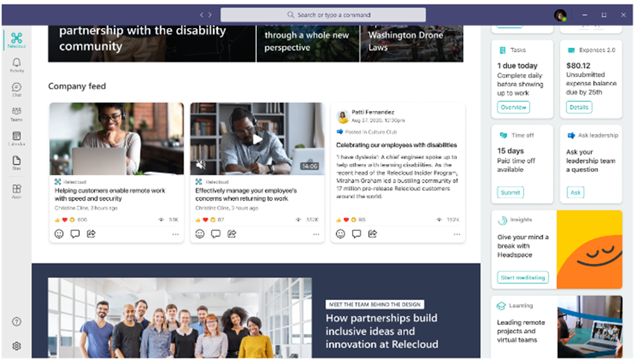React with emoji on the returning to work post
Viewport: 637px width, 364px height.
200,233
